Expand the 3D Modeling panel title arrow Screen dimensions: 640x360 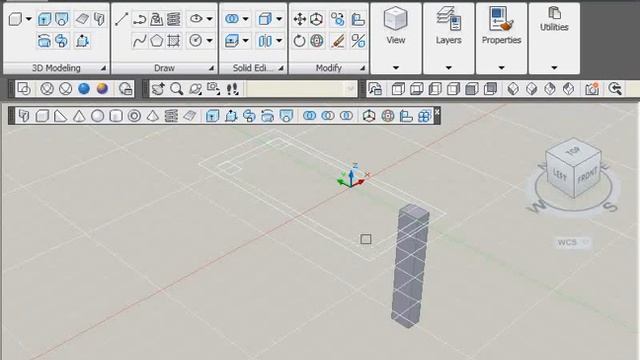pos(103,69)
